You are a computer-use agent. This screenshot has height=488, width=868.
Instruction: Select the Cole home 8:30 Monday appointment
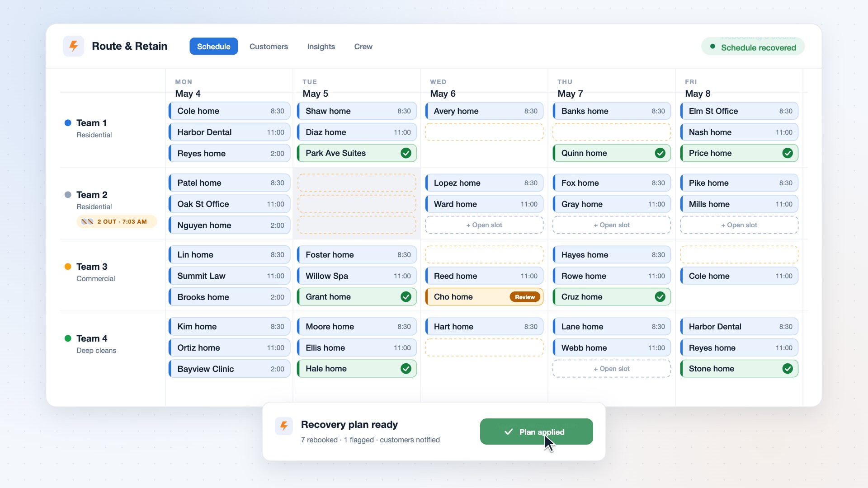(x=229, y=111)
